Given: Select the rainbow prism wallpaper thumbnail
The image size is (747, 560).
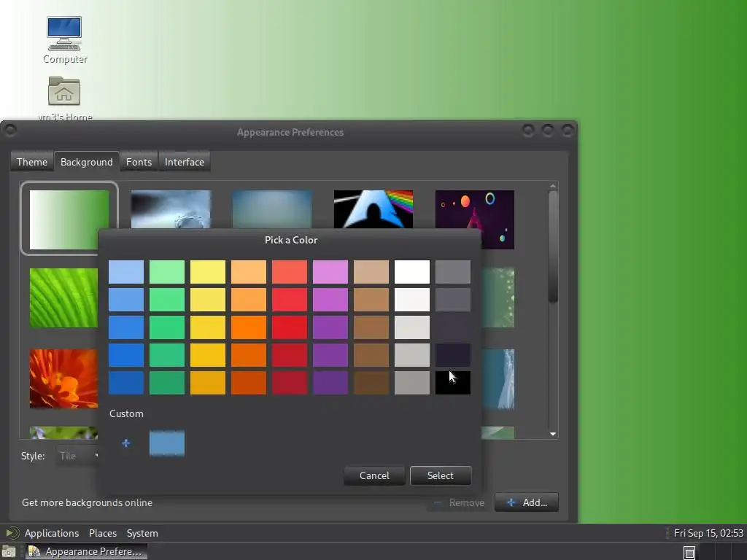Looking at the screenshot, I should pyautogui.click(x=373, y=209).
